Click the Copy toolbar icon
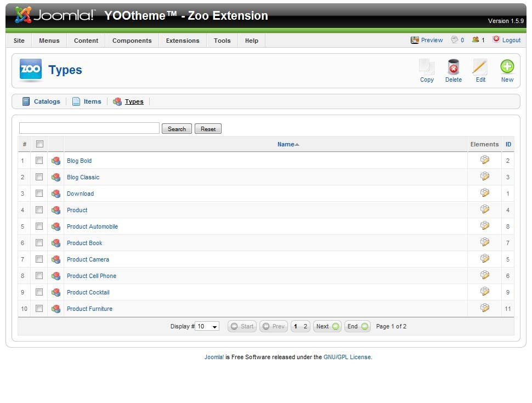This screenshot has height=403, width=532. (427, 67)
